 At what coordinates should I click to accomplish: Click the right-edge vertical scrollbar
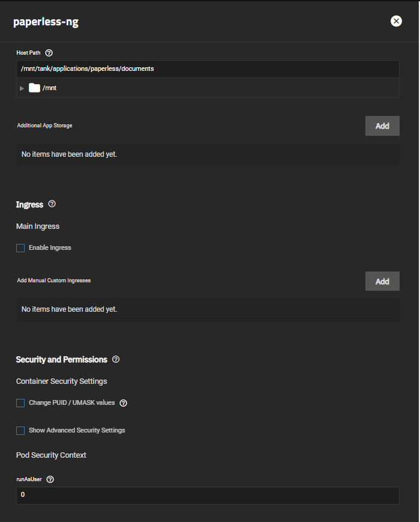419,261
